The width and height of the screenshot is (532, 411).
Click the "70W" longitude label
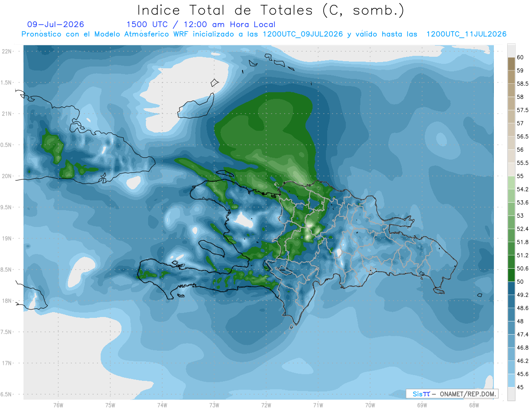click(370, 405)
